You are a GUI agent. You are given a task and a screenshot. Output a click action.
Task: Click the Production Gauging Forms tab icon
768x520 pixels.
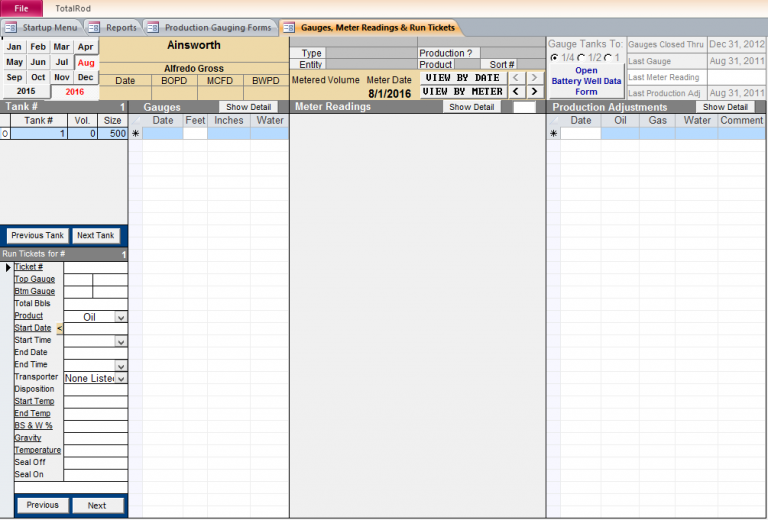pyautogui.click(x=153, y=28)
